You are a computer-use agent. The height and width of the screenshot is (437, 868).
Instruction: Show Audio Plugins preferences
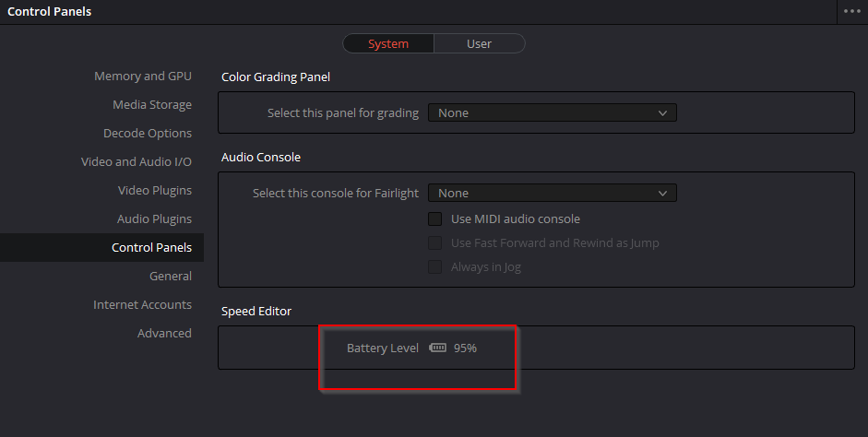(154, 219)
